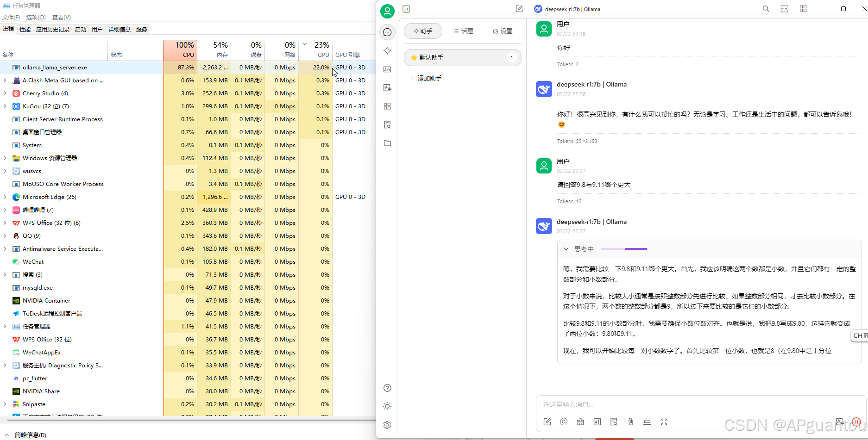
Task: Collapse the assistants panel with sidebar toggle icon
Action: coord(406,9)
